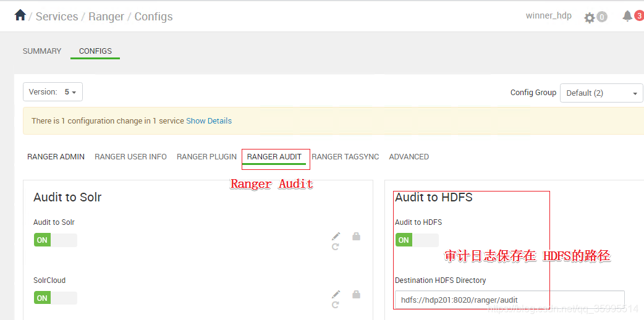The width and height of the screenshot is (644, 320).
Task: Select RANGER AUDIT tab
Action: click(x=274, y=156)
